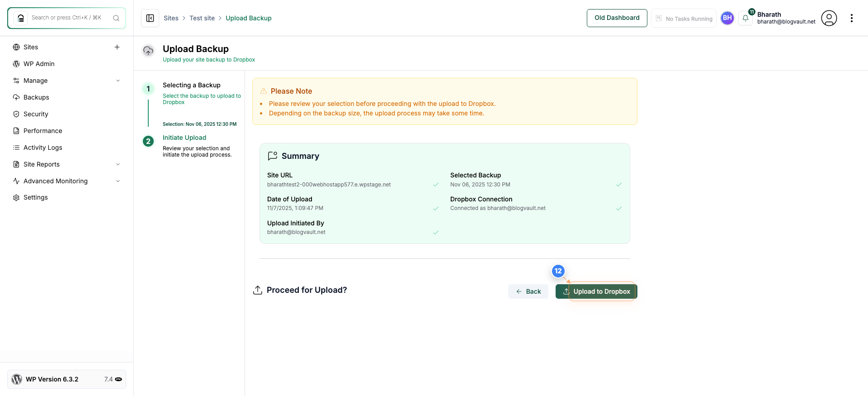Screen dimensions: 868x396
Task: Open the user profile circle icon
Action: click(x=829, y=18)
